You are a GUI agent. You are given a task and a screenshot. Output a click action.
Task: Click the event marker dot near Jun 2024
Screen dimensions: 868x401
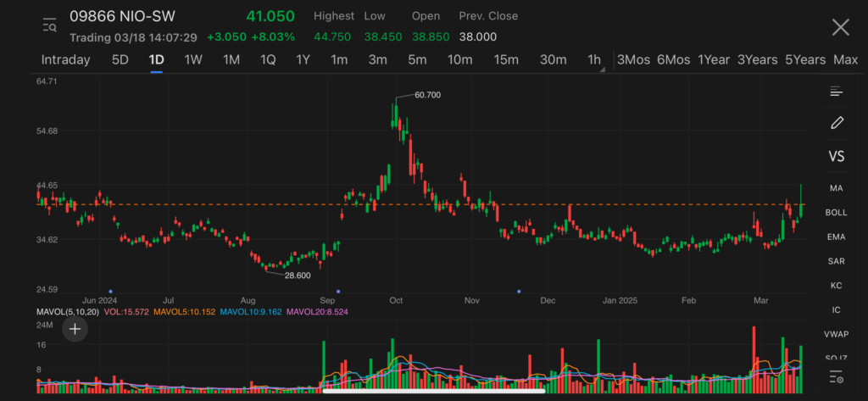(x=111, y=292)
